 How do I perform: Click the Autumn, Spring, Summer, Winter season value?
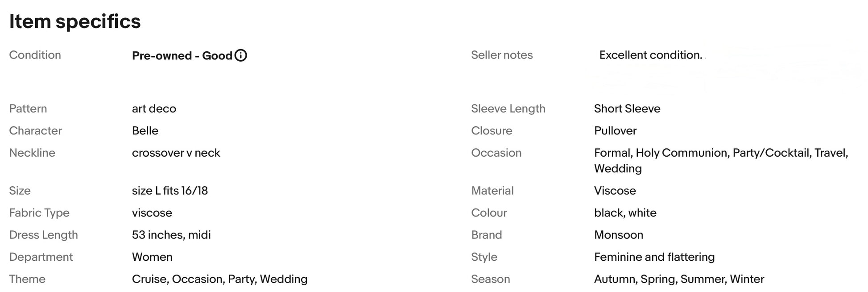coord(679,279)
